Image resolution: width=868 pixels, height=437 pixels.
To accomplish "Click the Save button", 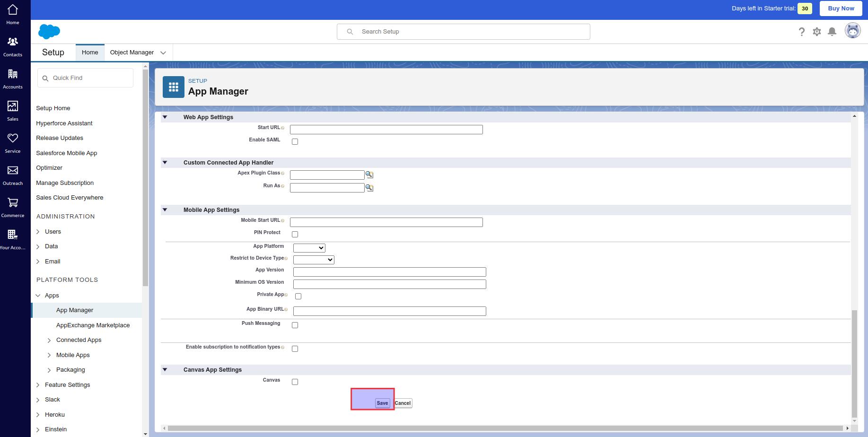I will click(382, 403).
